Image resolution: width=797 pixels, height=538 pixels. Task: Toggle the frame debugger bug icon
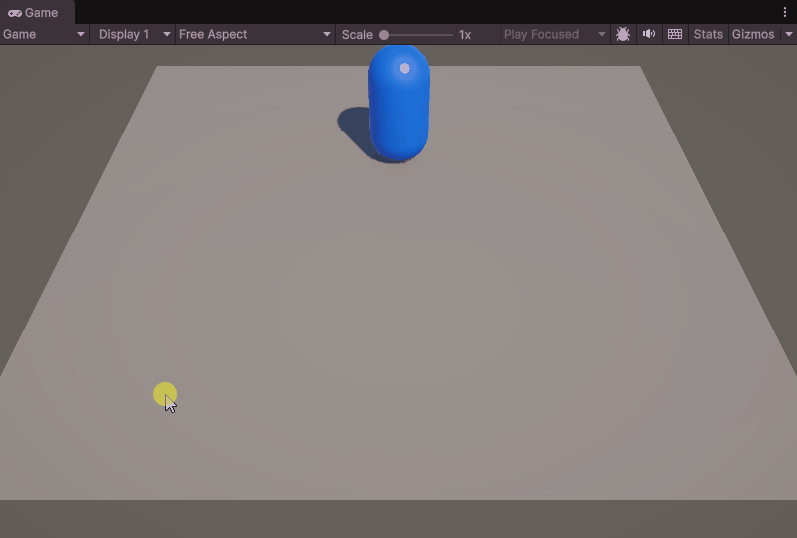(623, 35)
